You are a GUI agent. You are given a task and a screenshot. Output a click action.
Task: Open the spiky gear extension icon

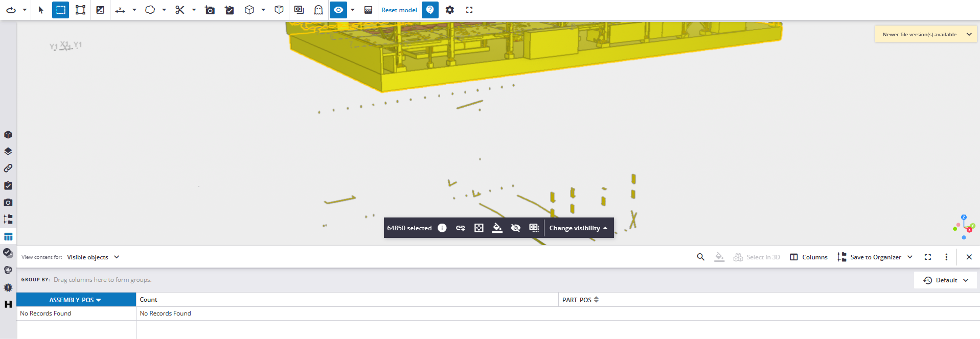tap(8, 287)
